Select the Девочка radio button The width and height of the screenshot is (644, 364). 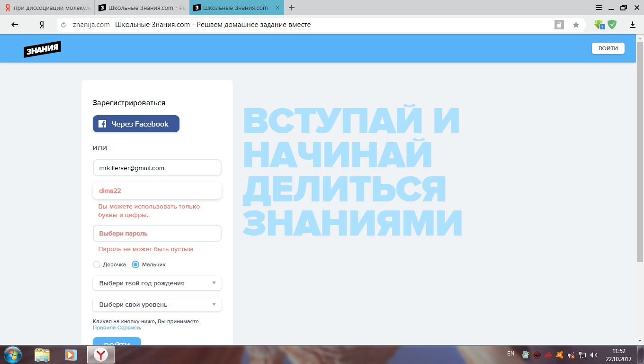pos(97,264)
